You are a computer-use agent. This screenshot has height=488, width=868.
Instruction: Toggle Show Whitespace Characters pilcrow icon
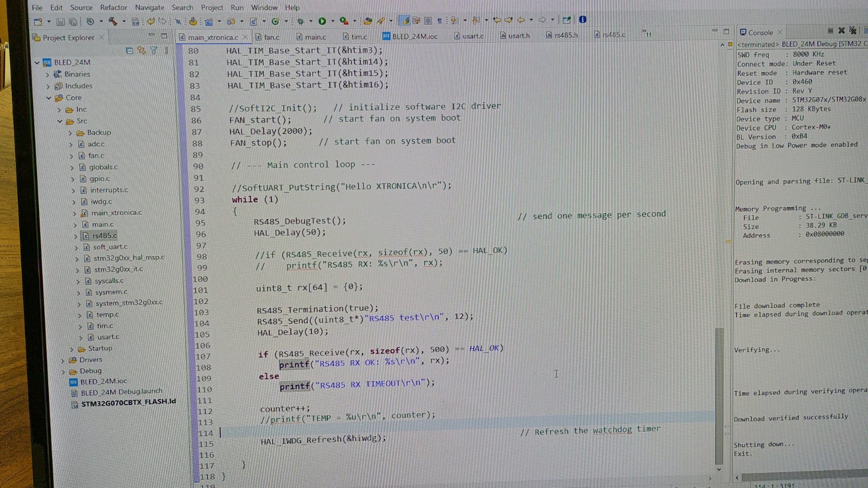click(x=439, y=21)
